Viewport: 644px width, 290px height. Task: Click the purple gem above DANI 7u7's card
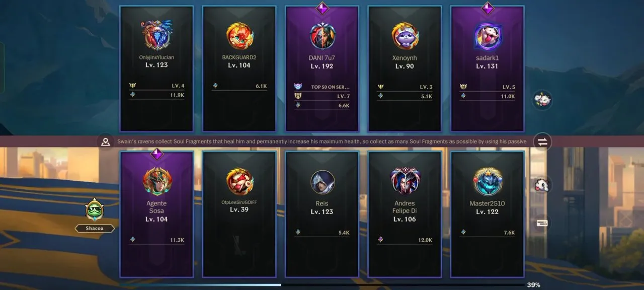(322, 8)
